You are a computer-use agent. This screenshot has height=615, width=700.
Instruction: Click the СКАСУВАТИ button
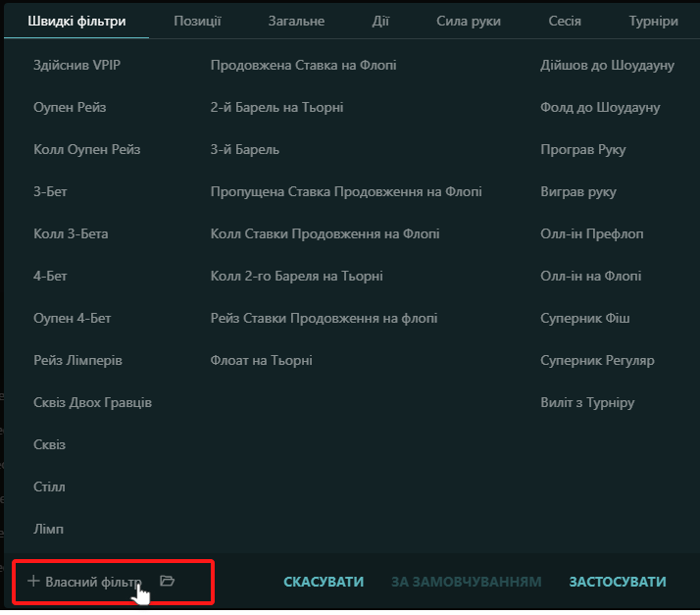(x=324, y=582)
